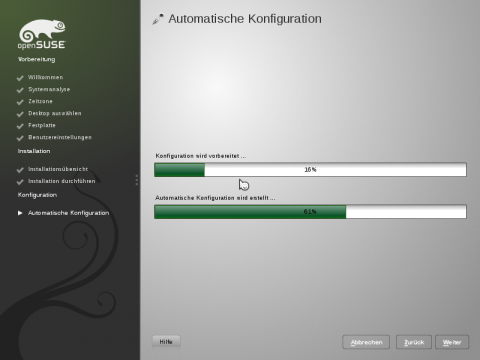The image size is (480, 360).
Task: Click the 61% automatic configuration progress bar
Action: (x=310, y=212)
